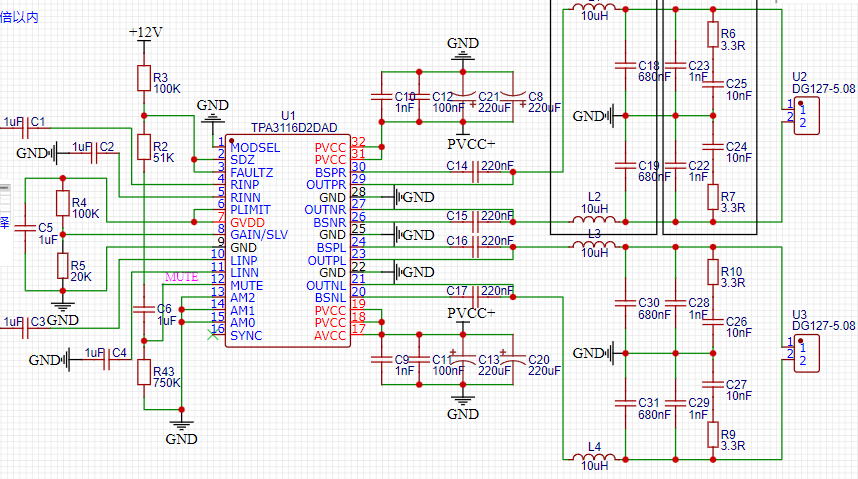Select resistor R5 20K symbol
The image size is (858, 479).
pos(63,266)
